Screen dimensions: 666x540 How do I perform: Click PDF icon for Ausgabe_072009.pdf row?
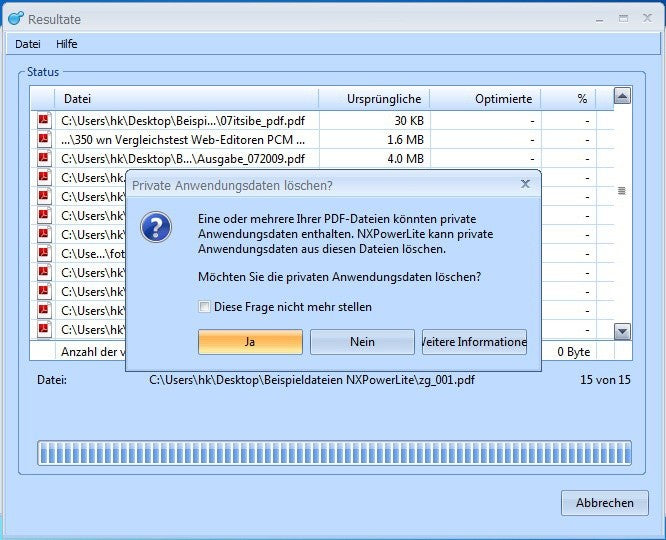pyautogui.click(x=44, y=158)
